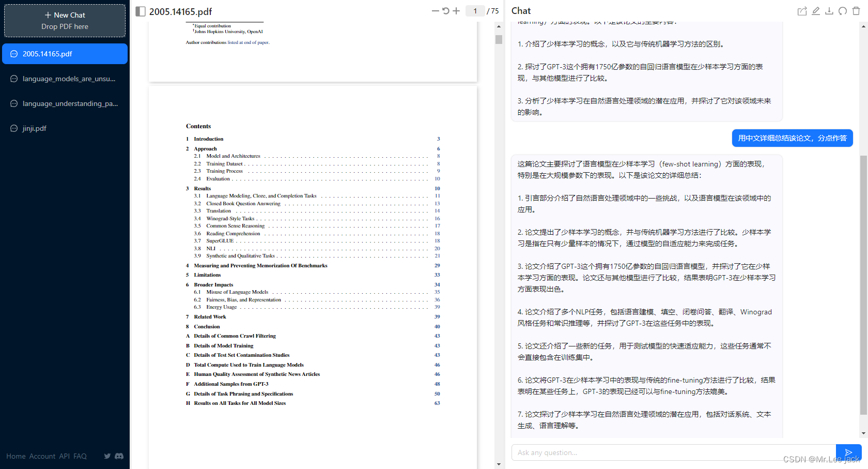Jump to Introduction in contents
This screenshot has height=469, width=868.
pyautogui.click(x=209, y=139)
